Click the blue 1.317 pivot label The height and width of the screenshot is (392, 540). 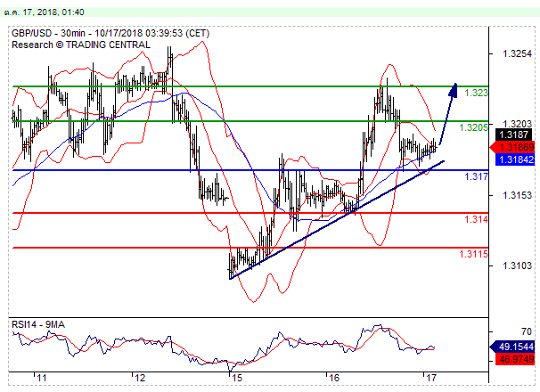click(x=476, y=176)
